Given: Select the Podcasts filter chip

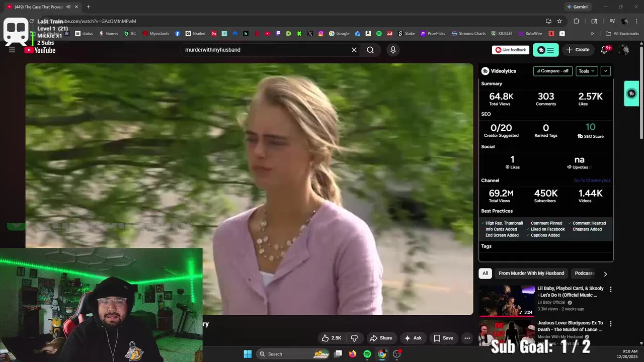Looking at the screenshot, I should (584, 273).
